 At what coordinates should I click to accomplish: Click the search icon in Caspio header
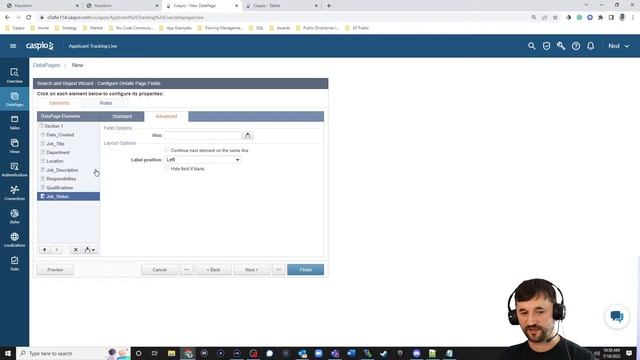pos(531,46)
